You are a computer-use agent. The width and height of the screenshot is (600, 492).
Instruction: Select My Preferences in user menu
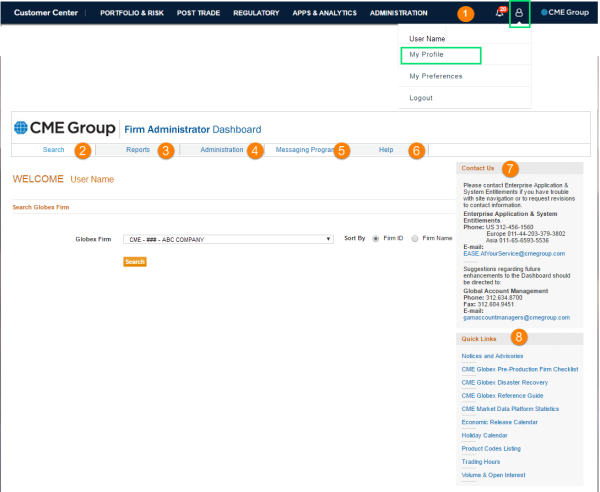tap(436, 76)
